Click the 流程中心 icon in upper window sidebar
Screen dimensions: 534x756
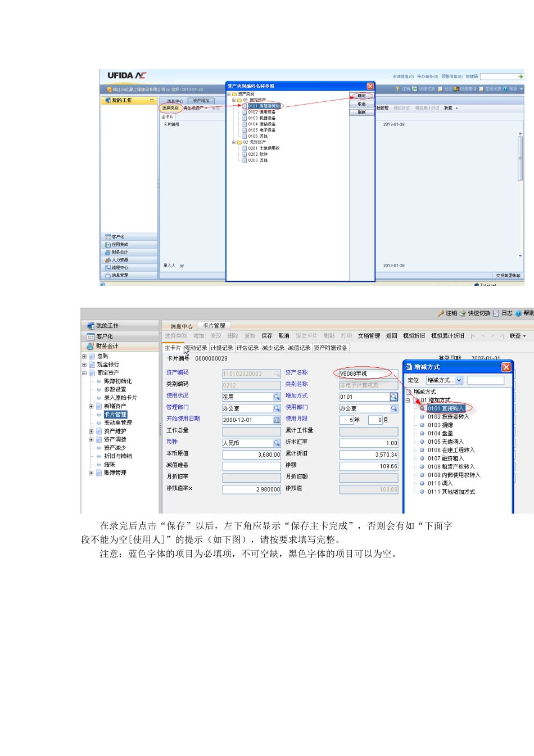pyautogui.click(x=108, y=268)
